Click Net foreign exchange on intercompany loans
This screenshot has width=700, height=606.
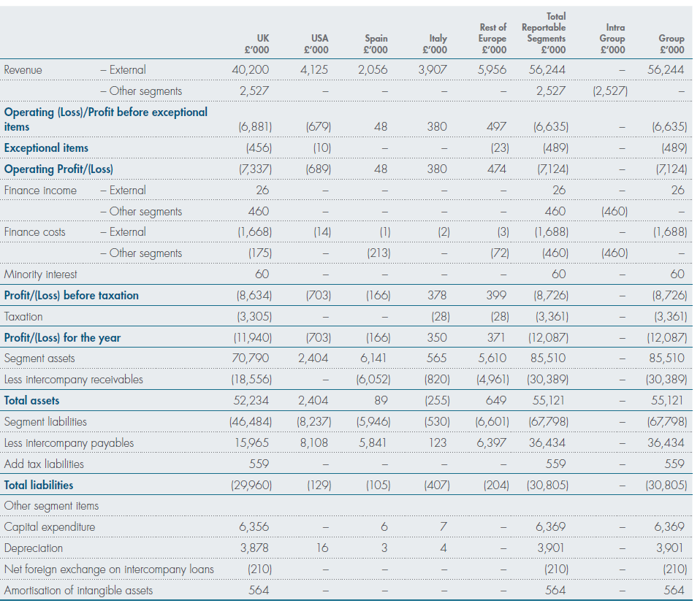[x=109, y=569]
